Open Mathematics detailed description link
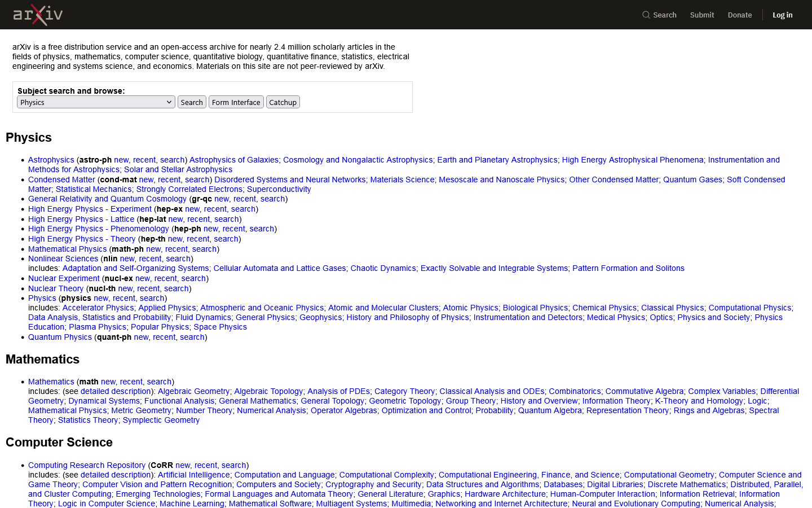The height and width of the screenshot is (508, 812). pos(116,391)
